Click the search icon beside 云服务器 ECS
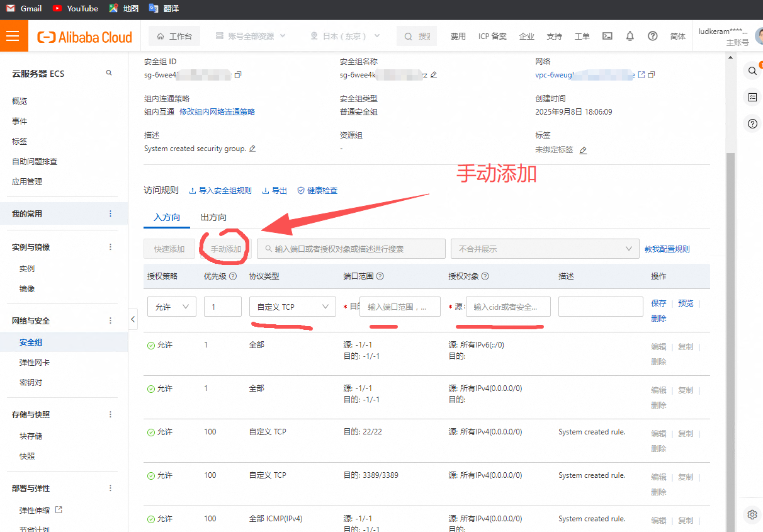 pyautogui.click(x=109, y=73)
